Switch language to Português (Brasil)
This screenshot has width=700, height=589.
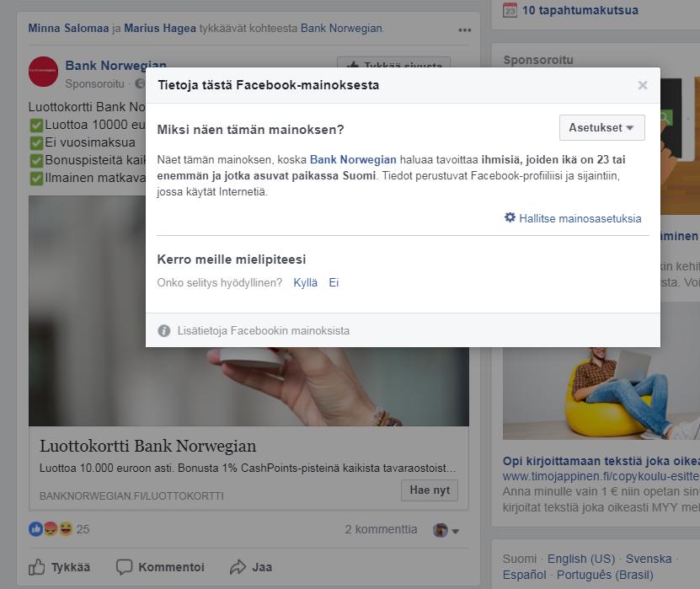605,575
